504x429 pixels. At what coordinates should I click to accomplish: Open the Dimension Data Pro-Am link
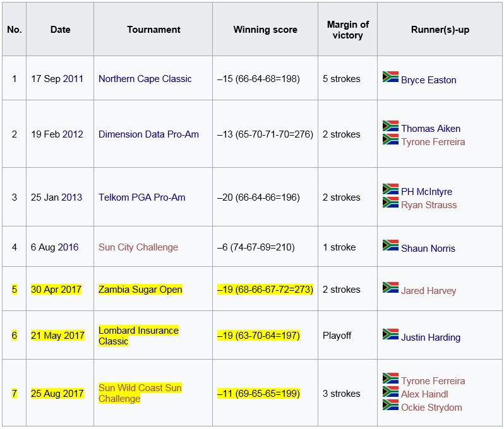click(148, 134)
